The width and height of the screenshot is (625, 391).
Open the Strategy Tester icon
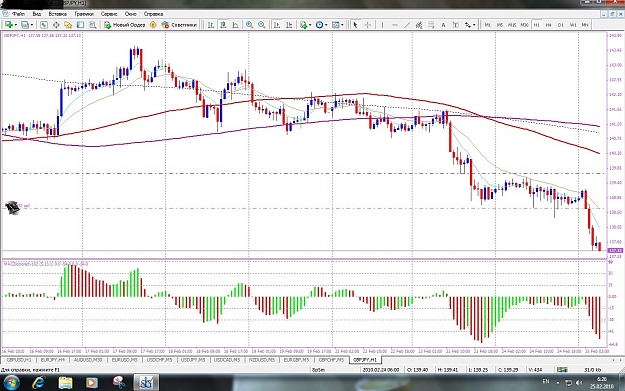pos(92,25)
